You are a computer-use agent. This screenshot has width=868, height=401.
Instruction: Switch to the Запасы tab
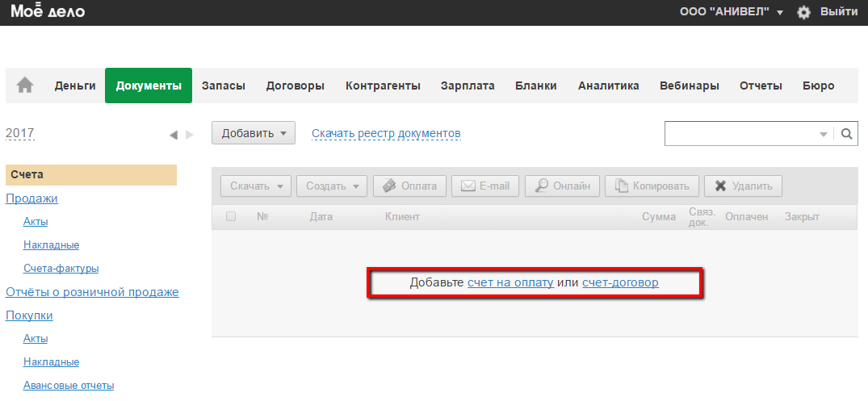click(x=223, y=86)
